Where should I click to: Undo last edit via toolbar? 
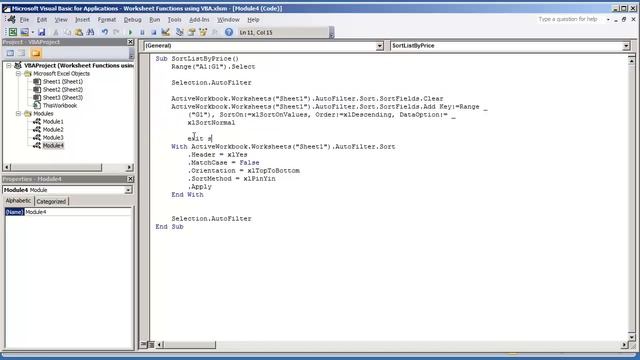pyautogui.click(x=105, y=32)
